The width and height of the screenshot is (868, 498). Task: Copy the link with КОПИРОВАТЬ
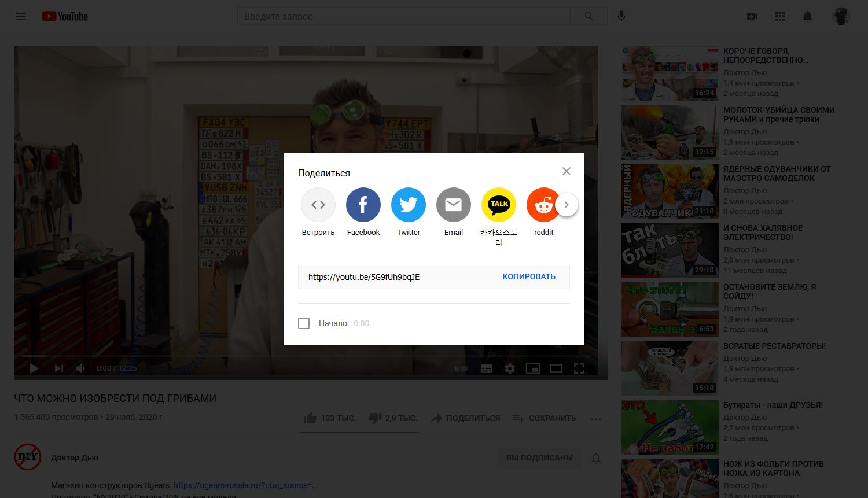tap(529, 276)
